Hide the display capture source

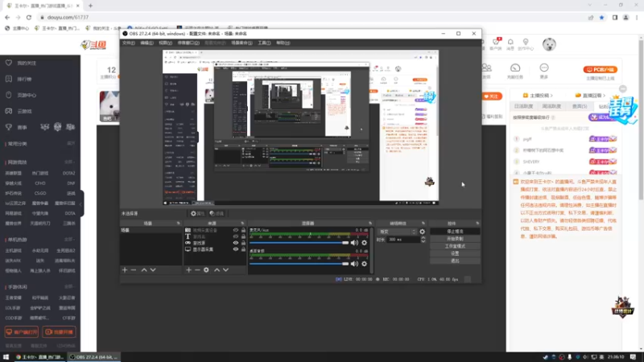[236, 249]
